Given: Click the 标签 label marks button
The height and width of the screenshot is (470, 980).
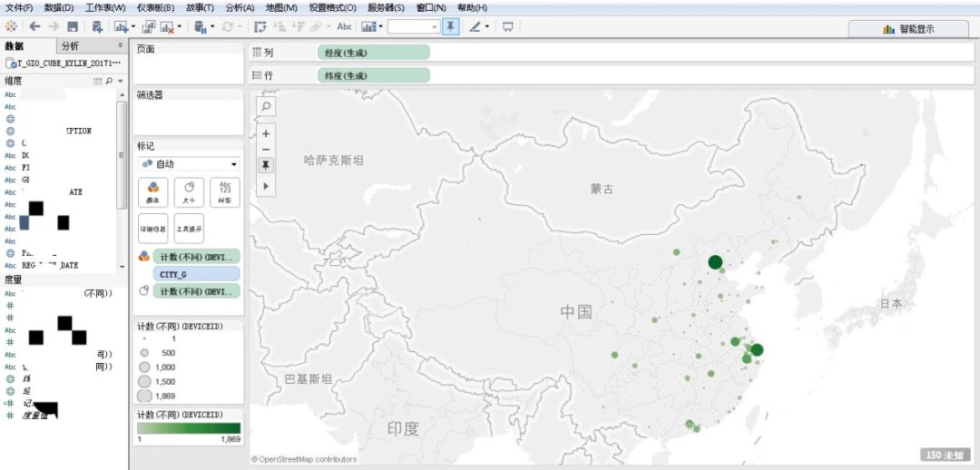Looking at the screenshot, I should pos(225,191).
